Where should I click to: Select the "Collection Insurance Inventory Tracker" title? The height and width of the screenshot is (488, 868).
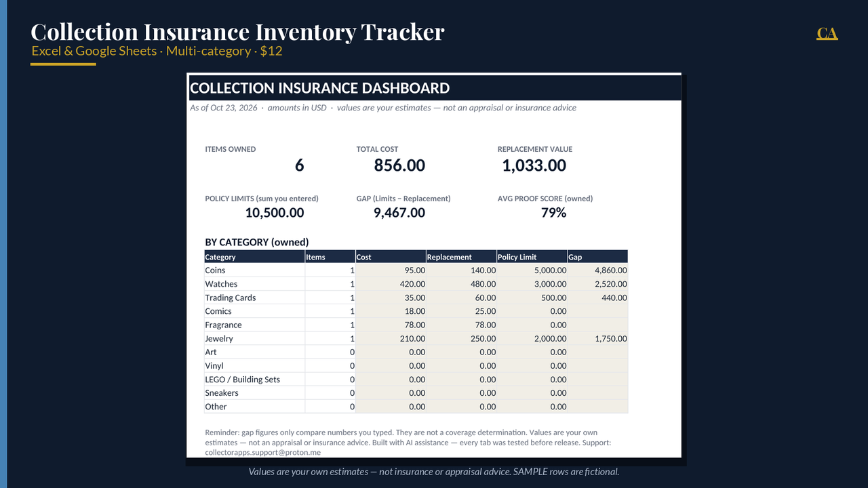pos(237,32)
